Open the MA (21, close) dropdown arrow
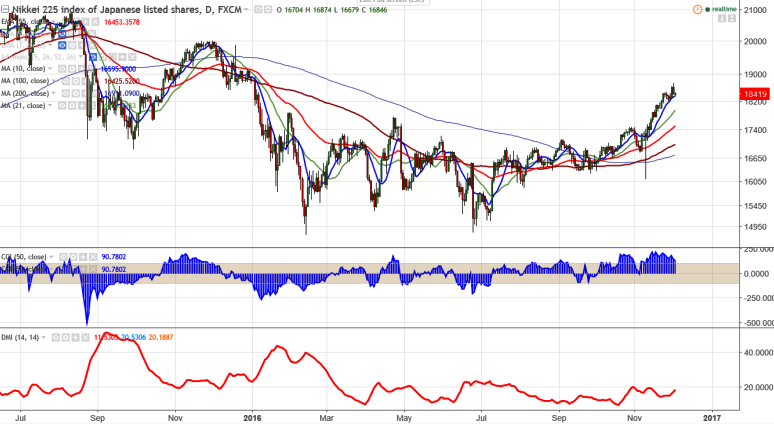Image resolution: width=774 pixels, height=424 pixels. (50, 106)
